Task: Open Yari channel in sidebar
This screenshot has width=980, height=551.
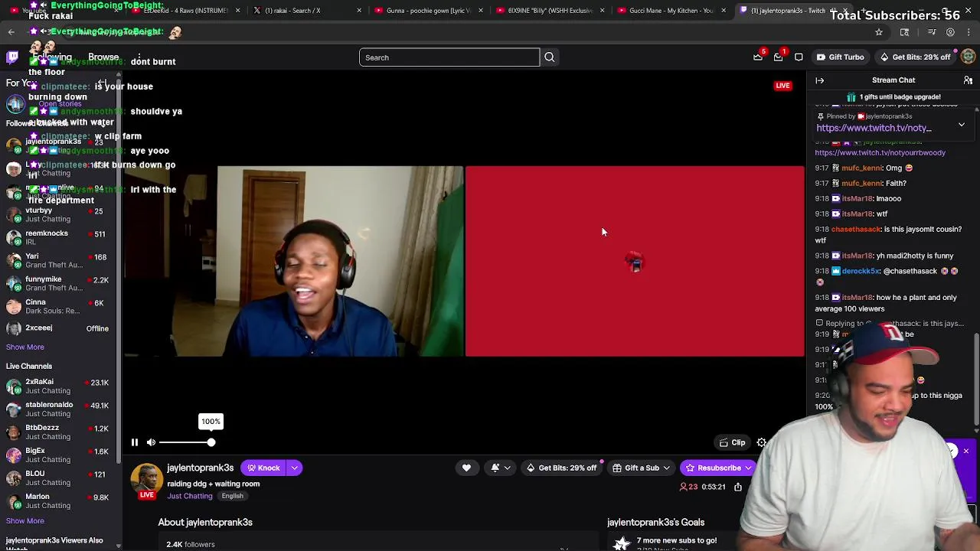Action: pos(60,260)
